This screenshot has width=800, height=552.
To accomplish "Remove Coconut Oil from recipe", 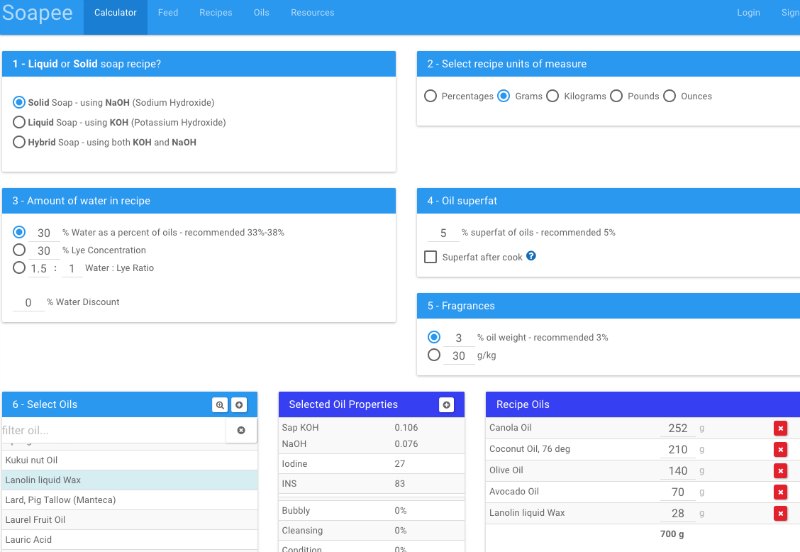I will coord(781,449).
